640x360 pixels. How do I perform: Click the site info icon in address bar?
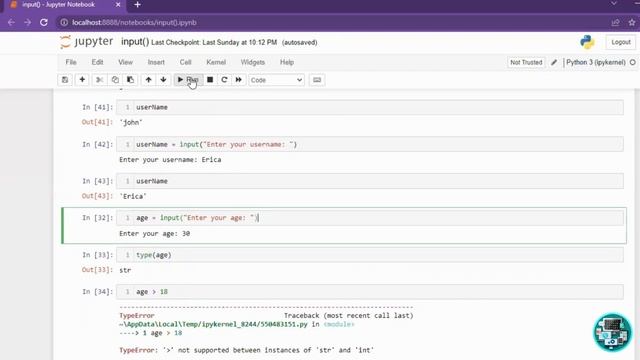pyautogui.click(x=64, y=22)
